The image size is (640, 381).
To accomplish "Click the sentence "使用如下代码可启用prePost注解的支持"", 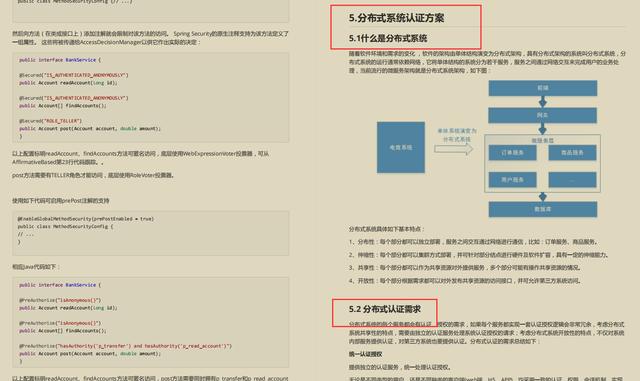I will pos(61,201).
